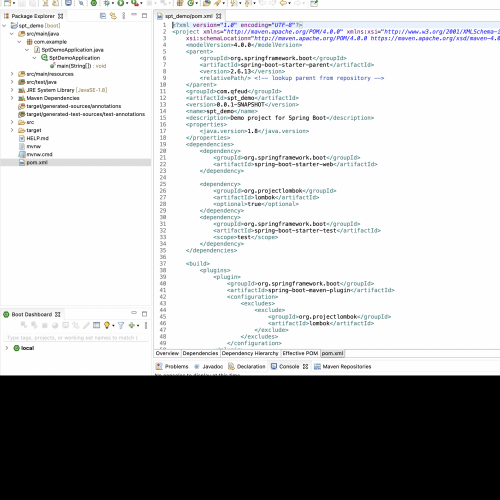This screenshot has height=500, width=500.
Task: Maximize the Boot Dashboard view
Action: (144, 314)
